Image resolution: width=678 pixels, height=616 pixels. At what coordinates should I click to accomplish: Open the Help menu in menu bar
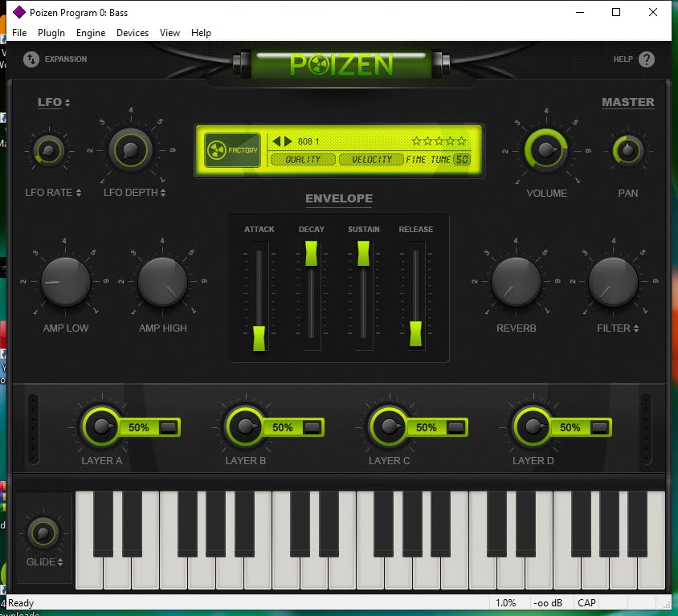click(201, 33)
